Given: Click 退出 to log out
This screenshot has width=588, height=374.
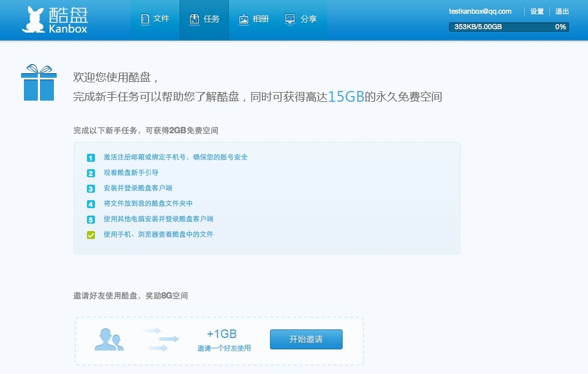Looking at the screenshot, I should 562,11.
